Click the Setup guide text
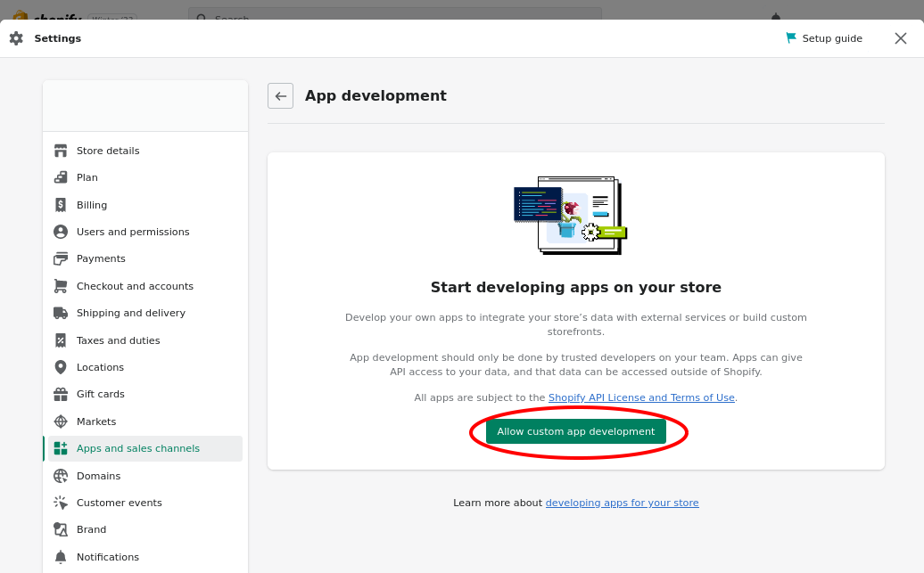This screenshot has height=573, width=924. 832,38
